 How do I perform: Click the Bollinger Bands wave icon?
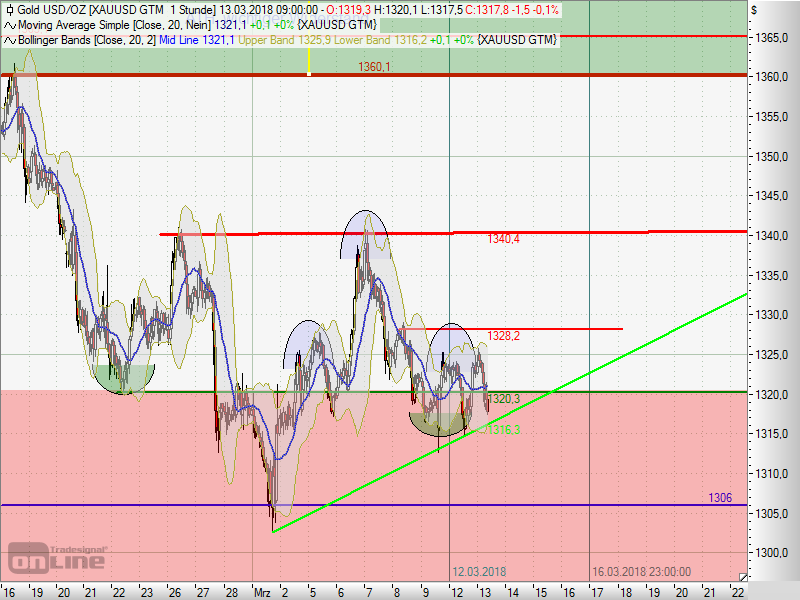(10, 39)
